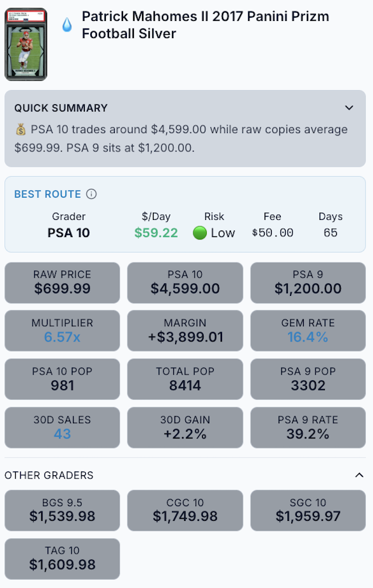Click the PSA 9 price tile
The width and height of the screenshot is (373, 588).
(308, 282)
